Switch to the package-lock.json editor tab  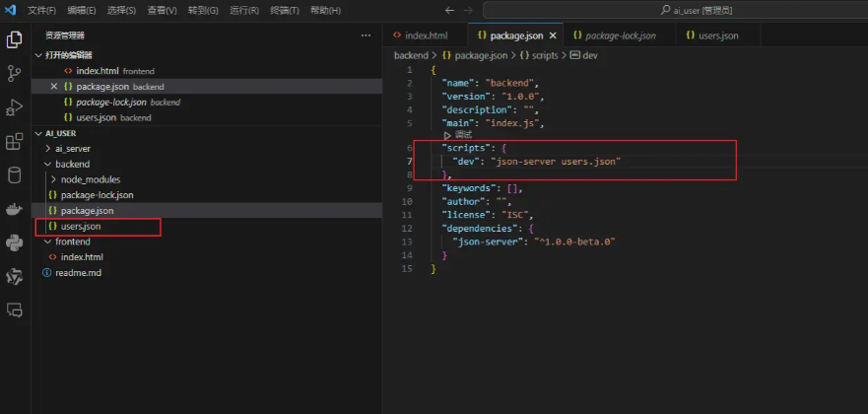pos(620,35)
